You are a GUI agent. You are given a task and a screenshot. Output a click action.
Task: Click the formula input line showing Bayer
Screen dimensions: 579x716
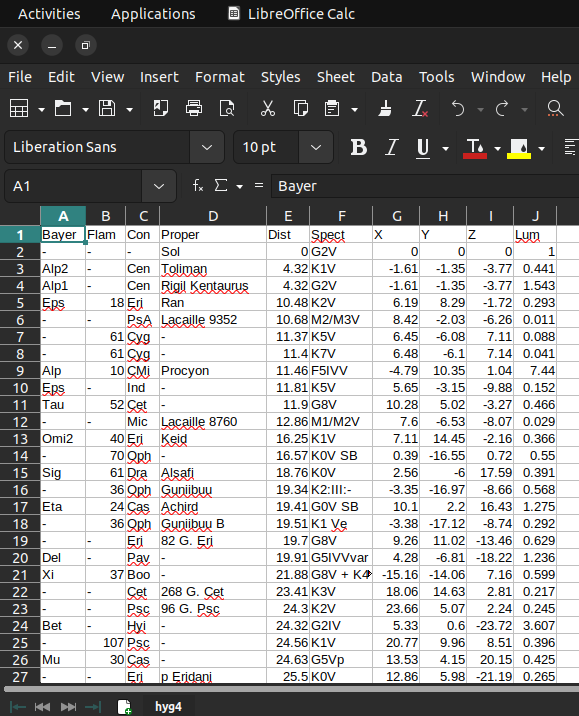[x=425, y=186]
